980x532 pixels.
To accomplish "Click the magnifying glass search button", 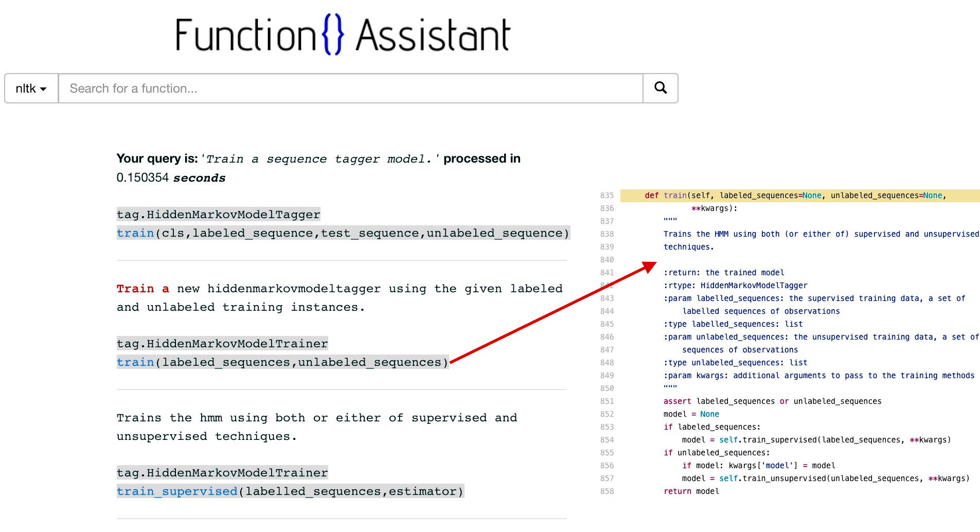I will [661, 88].
